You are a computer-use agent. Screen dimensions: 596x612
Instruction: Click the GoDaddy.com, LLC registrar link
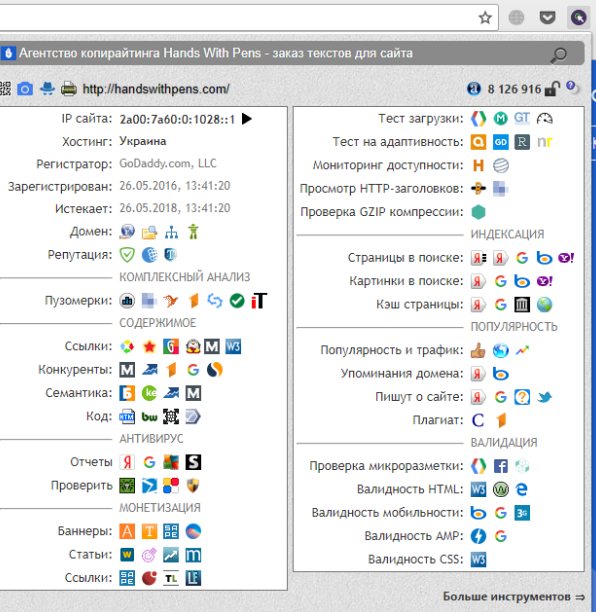pos(168,164)
